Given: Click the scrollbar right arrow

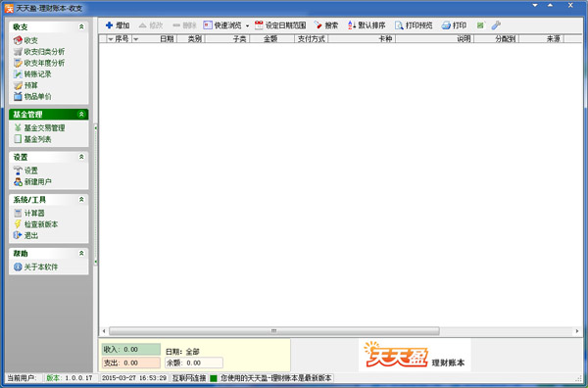Looking at the screenshot, I should coord(577,331).
